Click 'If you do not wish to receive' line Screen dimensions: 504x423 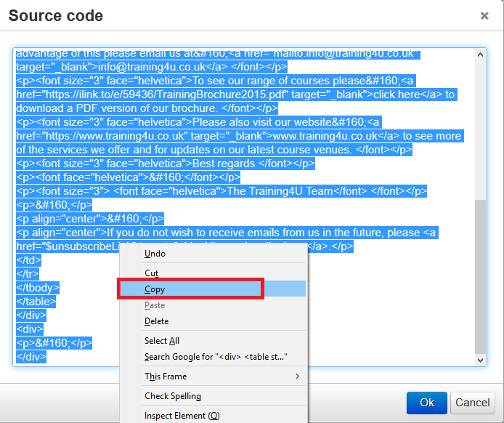pos(227,233)
